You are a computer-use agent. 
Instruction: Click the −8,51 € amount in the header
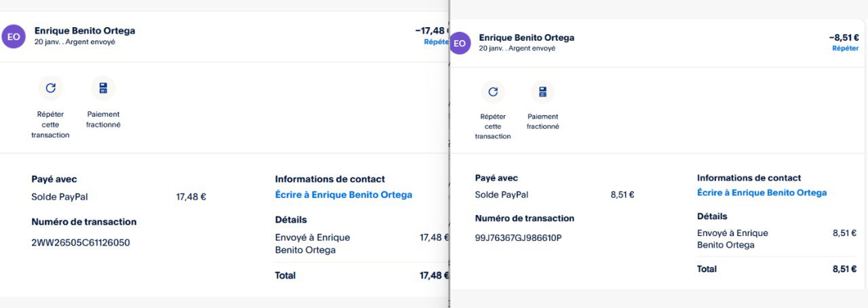(x=843, y=37)
